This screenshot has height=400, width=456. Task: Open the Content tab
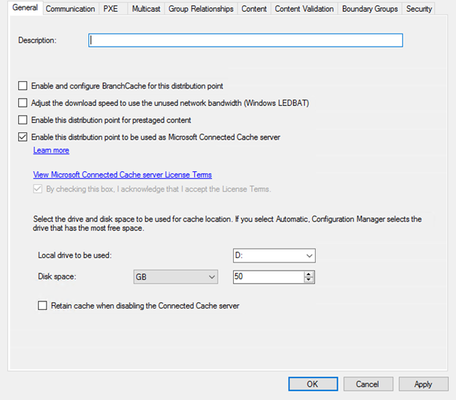click(254, 9)
